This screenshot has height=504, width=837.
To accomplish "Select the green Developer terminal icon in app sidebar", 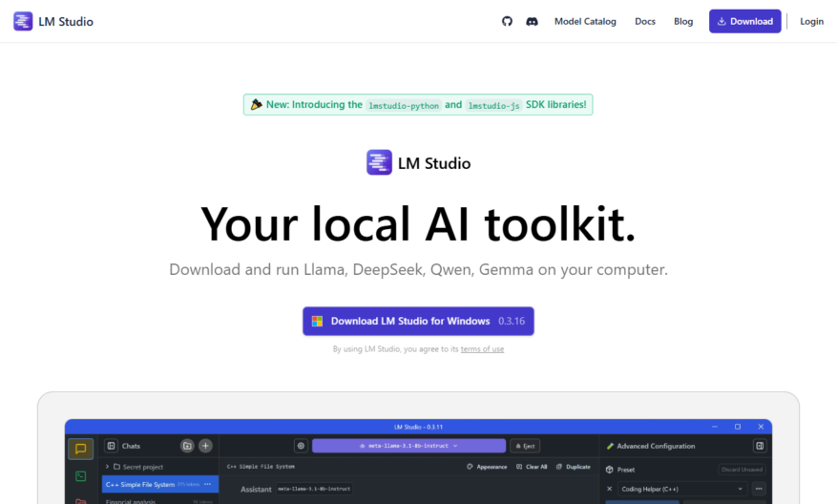I will click(80, 475).
